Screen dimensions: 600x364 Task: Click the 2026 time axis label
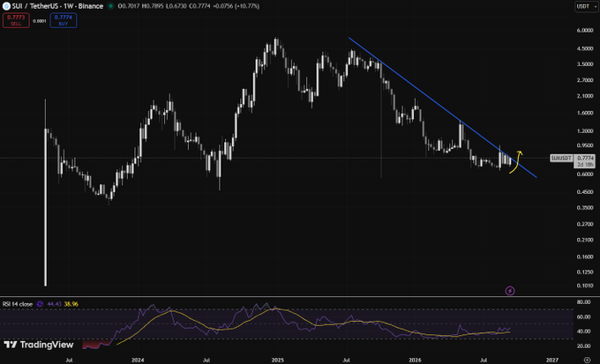pyautogui.click(x=415, y=360)
